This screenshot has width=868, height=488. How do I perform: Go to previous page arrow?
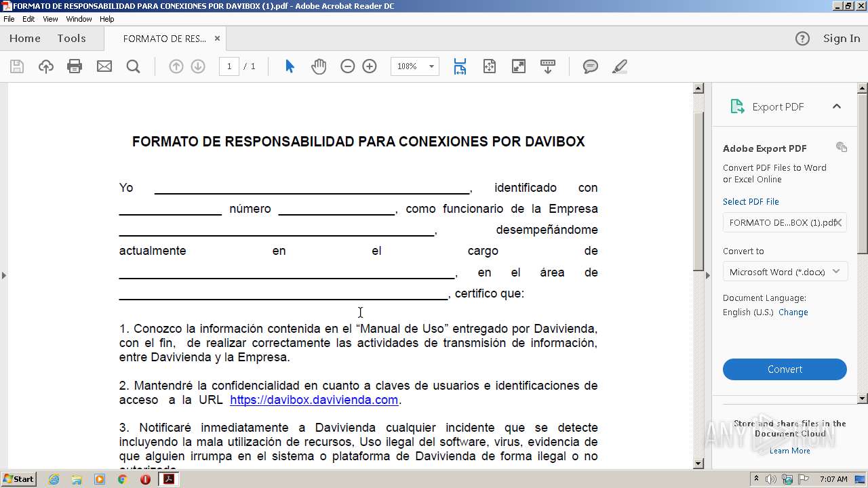click(176, 66)
